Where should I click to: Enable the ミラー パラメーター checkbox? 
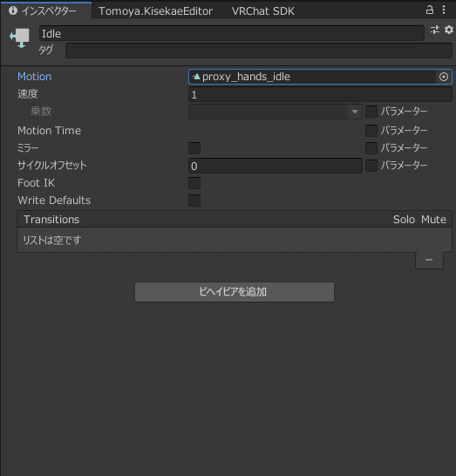(371, 148)
